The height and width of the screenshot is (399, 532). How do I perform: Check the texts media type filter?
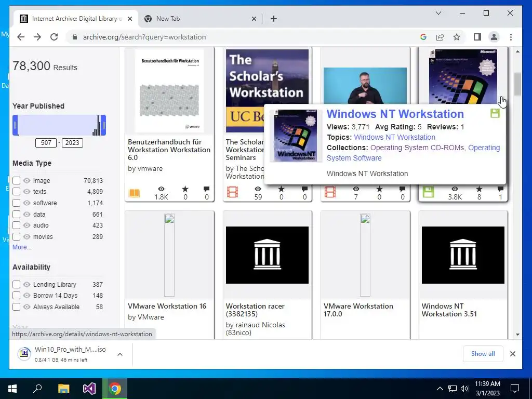[16, 191]
